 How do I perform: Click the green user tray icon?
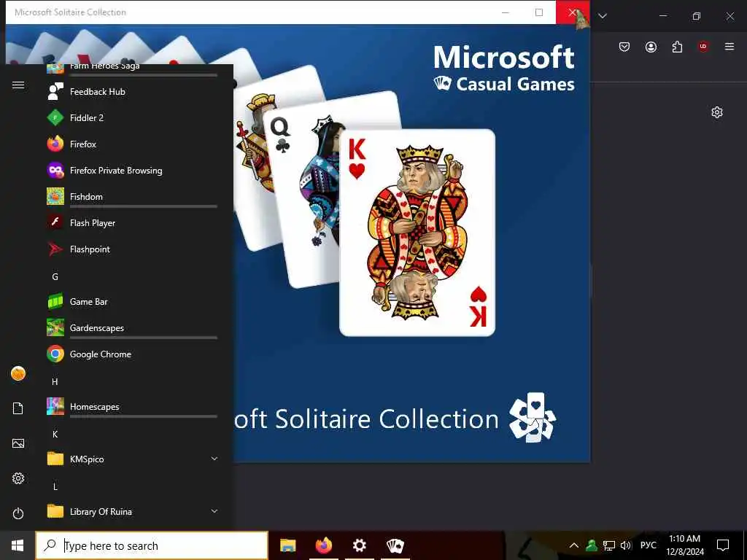[592, 545]
